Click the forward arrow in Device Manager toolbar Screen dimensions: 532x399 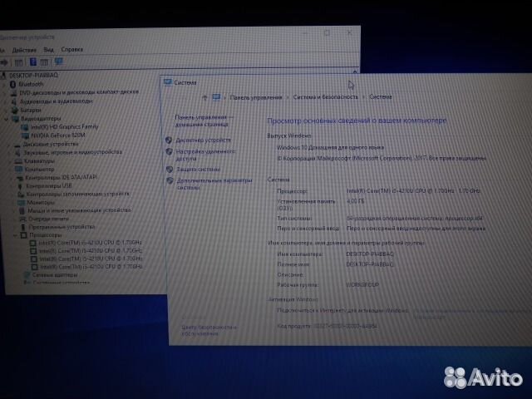point(4,62)
